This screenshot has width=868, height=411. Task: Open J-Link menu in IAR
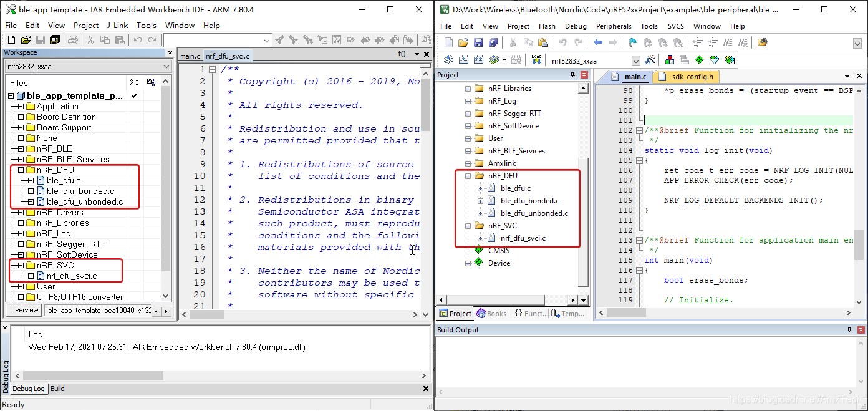[x=117, y=25]
